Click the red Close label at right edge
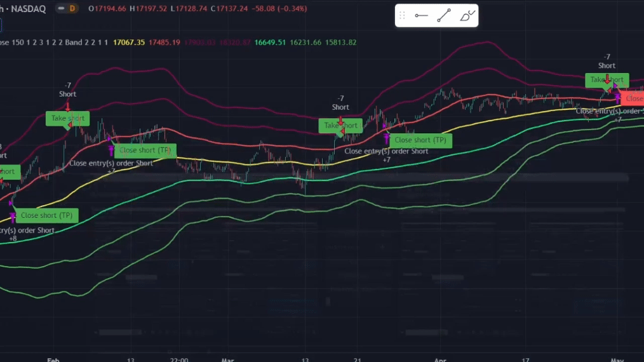This screenshot has height=362, width=644. [633, 98]
